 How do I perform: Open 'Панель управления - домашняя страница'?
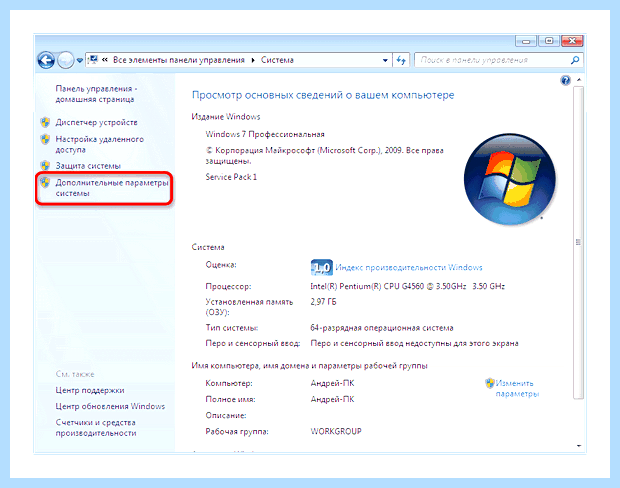(x=96, y=94)
